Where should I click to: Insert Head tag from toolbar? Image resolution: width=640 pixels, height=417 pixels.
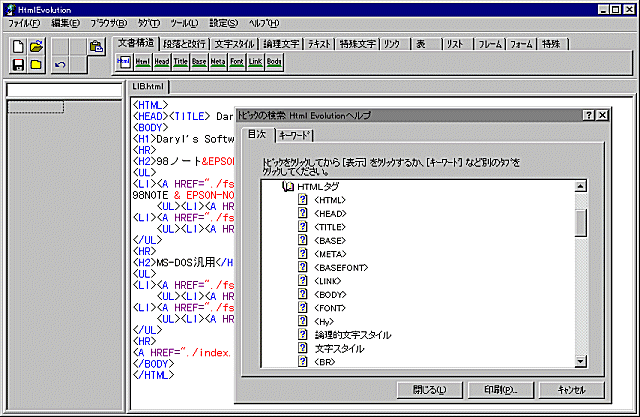[161, 62]
